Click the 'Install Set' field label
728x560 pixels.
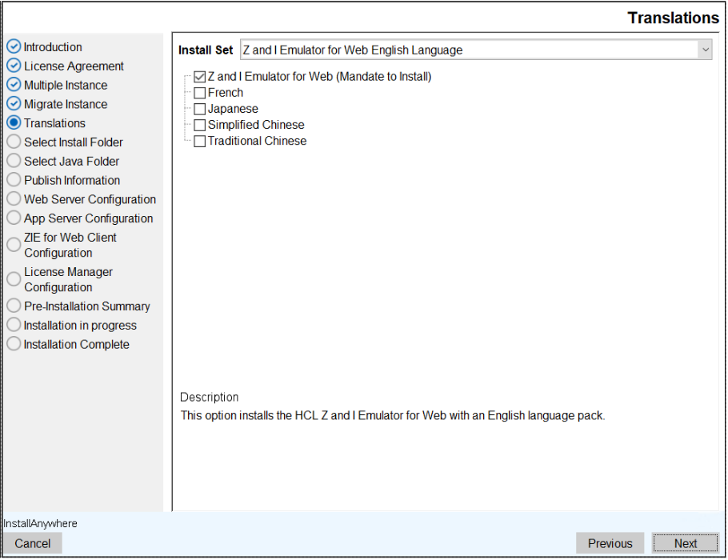point(206,50)
